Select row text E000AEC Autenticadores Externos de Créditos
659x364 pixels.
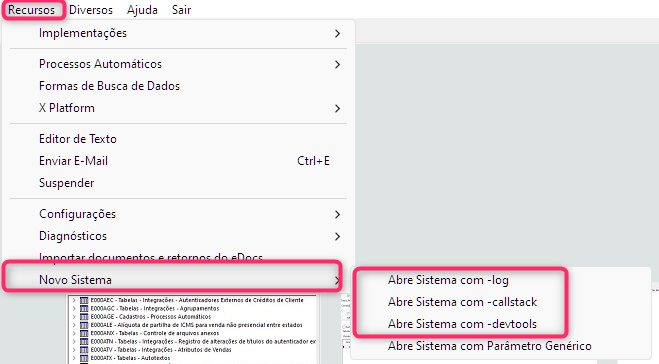197,300
